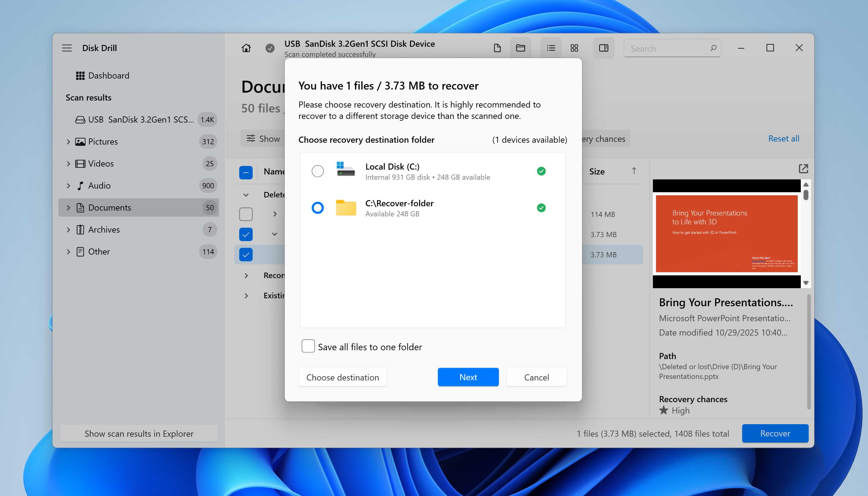Image resolution: width=868 pixels, height=496 pixels.
Task: Open the hamburger menu next to Disk Drill
Action: 67,48
